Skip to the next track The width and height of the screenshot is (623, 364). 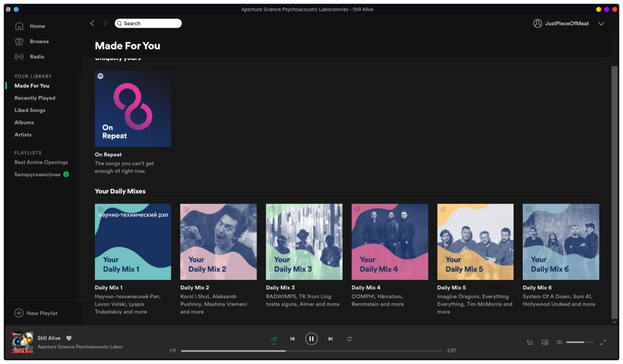330,339
